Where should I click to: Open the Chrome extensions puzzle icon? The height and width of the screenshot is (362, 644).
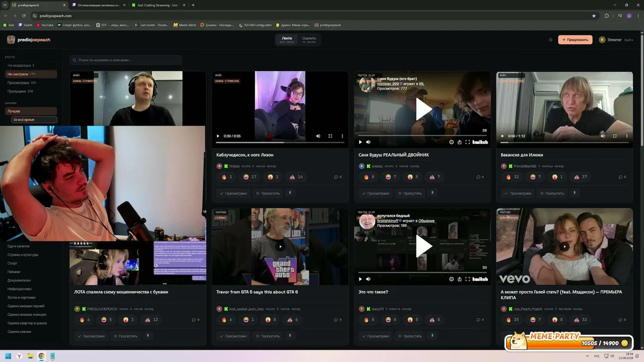606,16
